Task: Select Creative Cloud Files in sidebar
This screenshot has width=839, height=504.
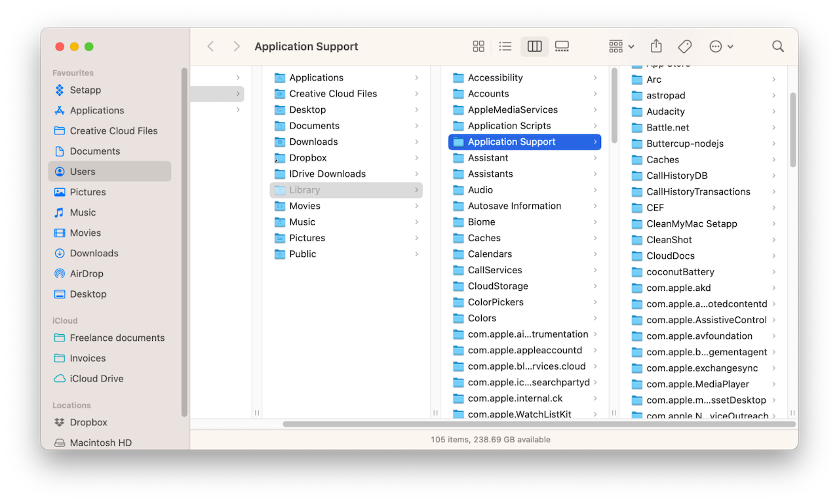Action: coord(113,131)
